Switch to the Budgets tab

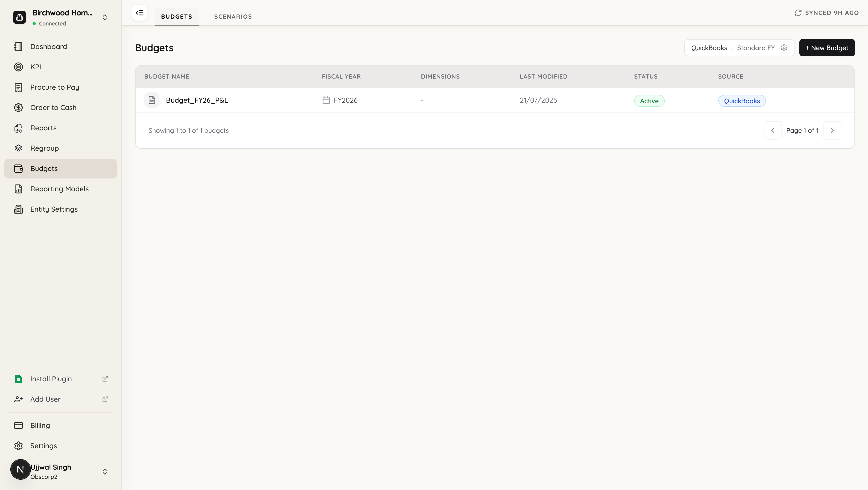[x=177, y=17]
